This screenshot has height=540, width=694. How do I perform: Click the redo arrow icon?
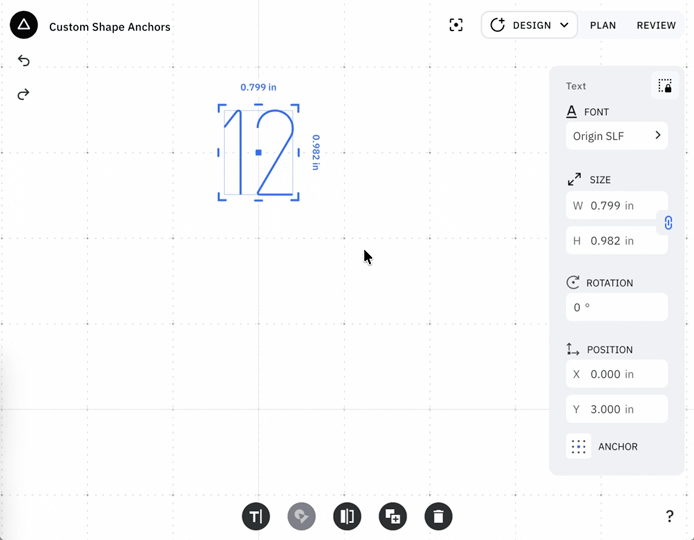pos(24,94)
